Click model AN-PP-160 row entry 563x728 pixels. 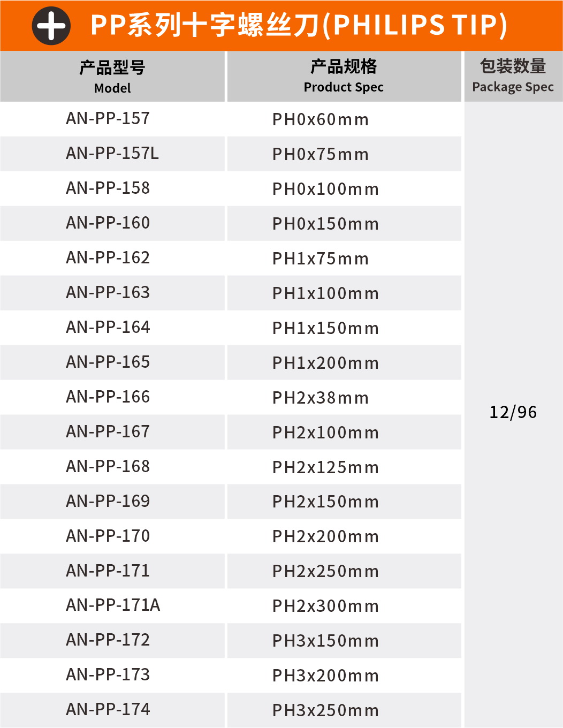pos(108,223)
